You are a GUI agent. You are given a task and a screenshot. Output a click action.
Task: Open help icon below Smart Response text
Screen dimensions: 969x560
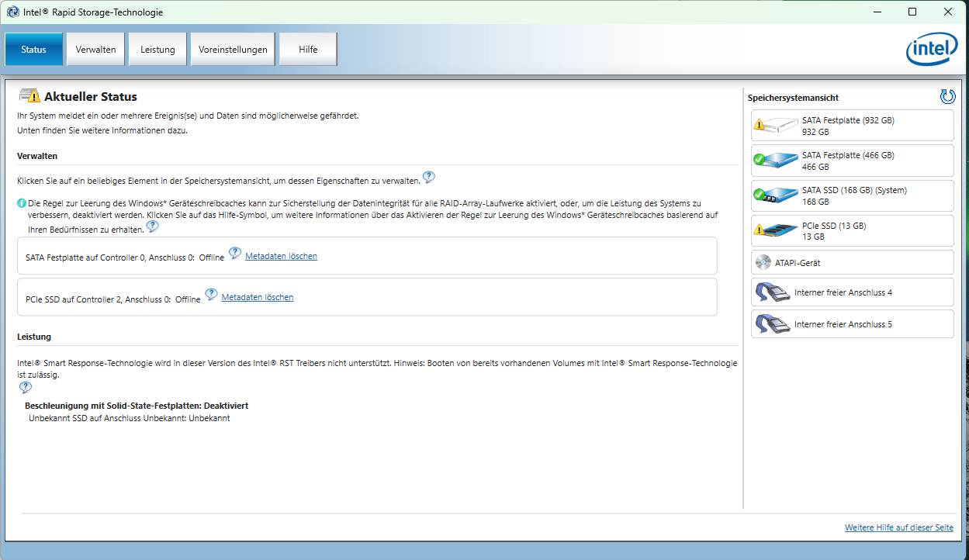[26, 387]
